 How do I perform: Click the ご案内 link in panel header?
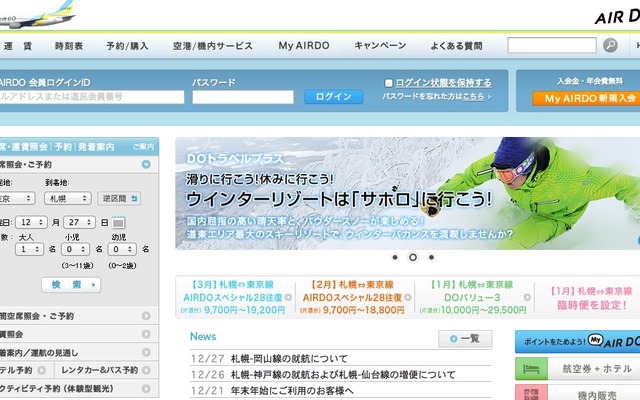click(143, 147)
